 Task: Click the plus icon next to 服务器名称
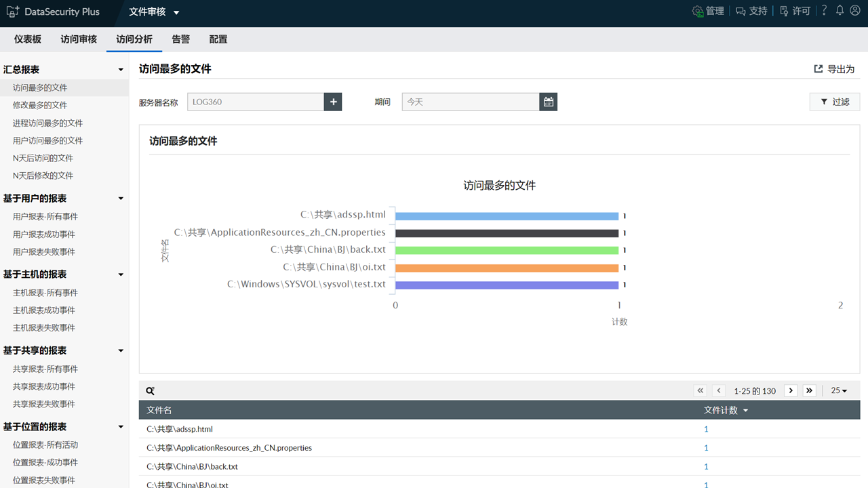pos(333,101)
